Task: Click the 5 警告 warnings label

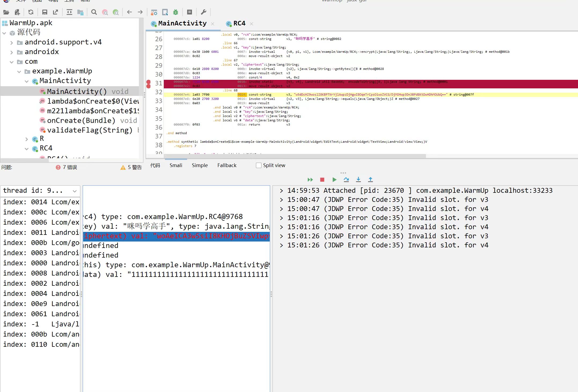Action: 135,167
